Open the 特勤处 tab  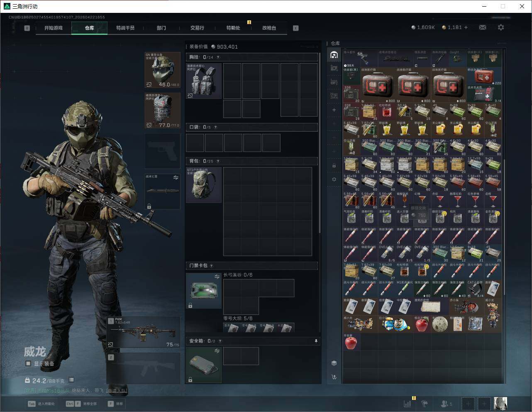[233, 28]
